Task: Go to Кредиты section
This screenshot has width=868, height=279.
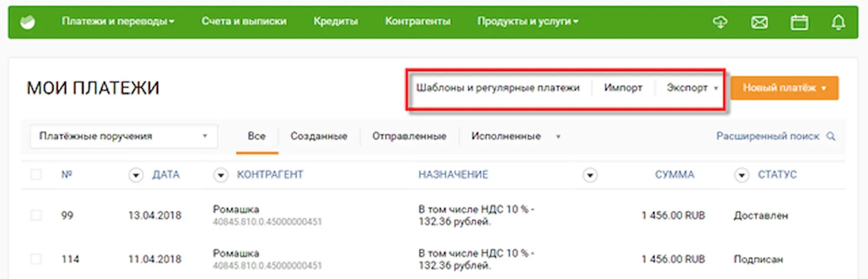Action: 336,21
